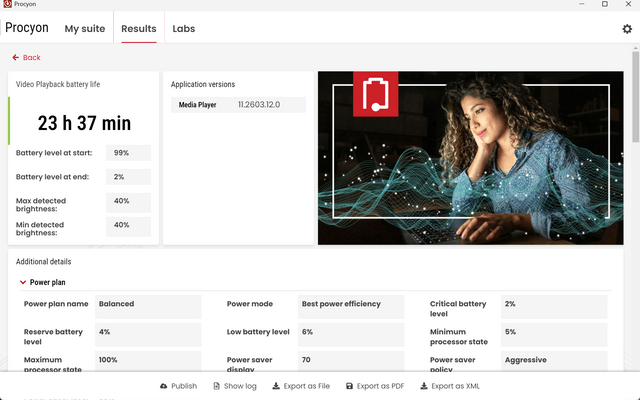Show log for this run
The width and height of the screenshot is (640, 400).
coord(235,386)
